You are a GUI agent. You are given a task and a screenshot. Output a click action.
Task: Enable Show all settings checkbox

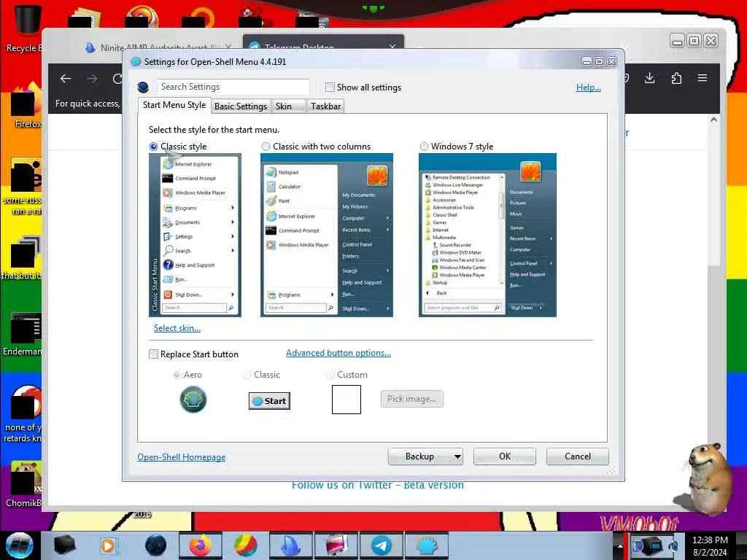(330, 87)
